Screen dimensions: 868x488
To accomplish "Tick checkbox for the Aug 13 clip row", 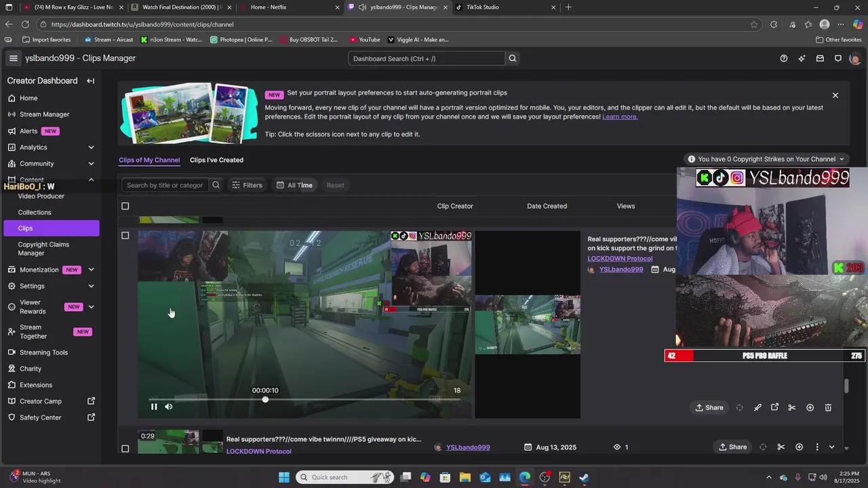I will (125, 448).
